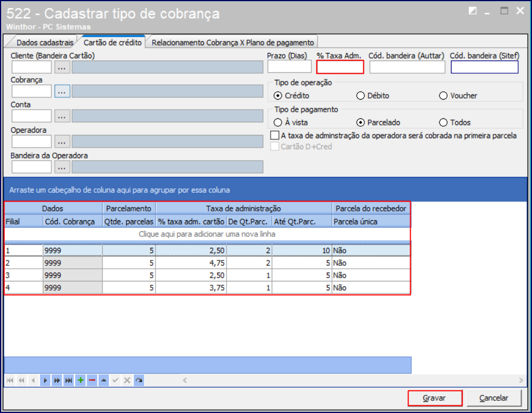Confirm edit with checkmark icon
532x413 pixels.
pyautogui.click(x=115, y=381)
